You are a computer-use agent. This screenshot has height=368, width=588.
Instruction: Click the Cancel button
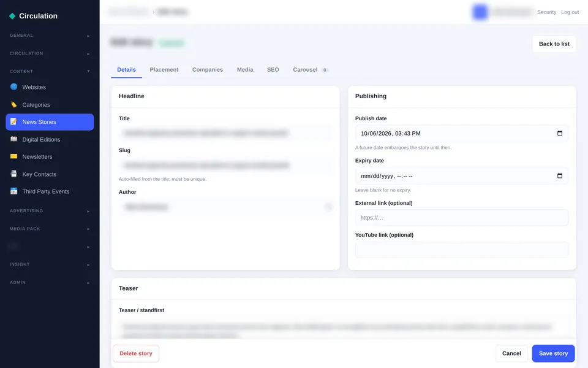tap(511, 353)
